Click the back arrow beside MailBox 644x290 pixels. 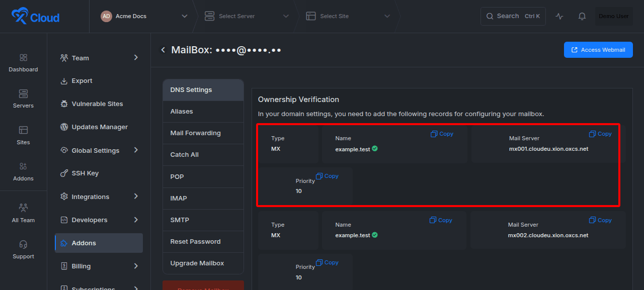(x=163, y=50)
